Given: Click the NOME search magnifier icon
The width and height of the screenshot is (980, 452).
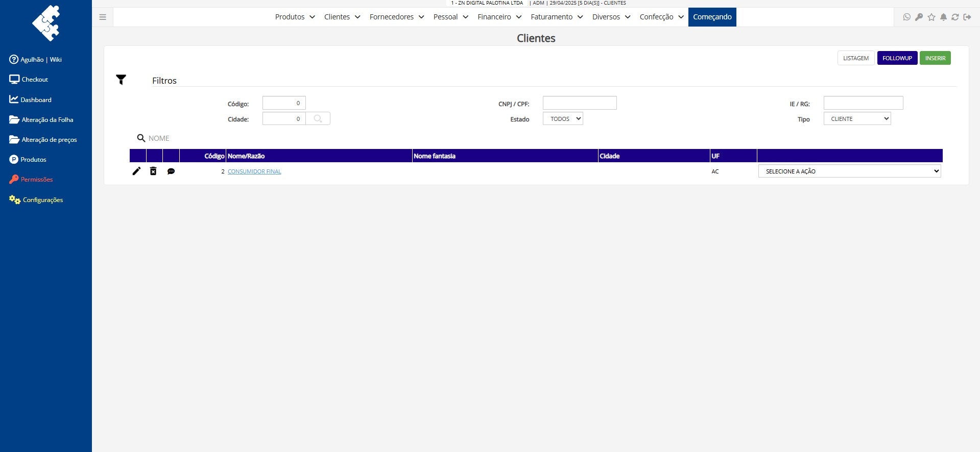Looking at the screenshot, I should (x=141, y=138).
